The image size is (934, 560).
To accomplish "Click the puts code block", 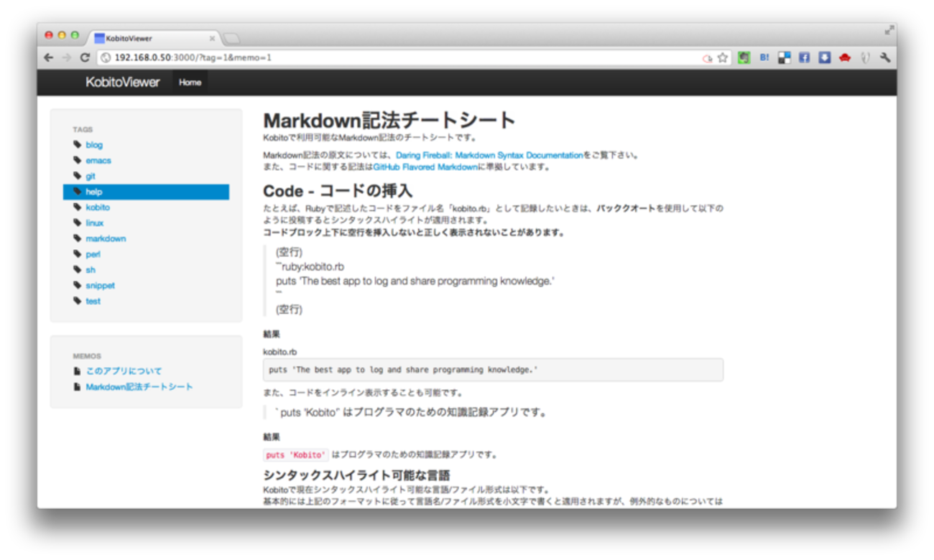I will pyautogui.click(x=493, y=370).
